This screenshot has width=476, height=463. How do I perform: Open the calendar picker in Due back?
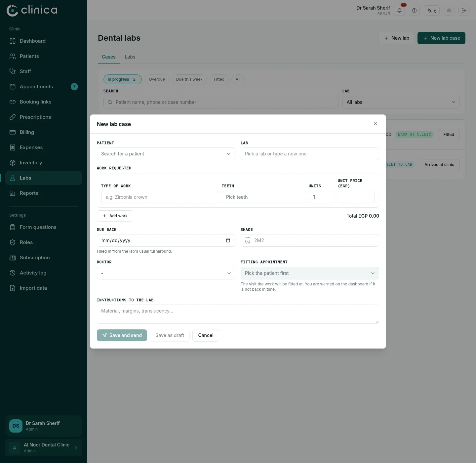pyautogui.click(x=228, y=240)
